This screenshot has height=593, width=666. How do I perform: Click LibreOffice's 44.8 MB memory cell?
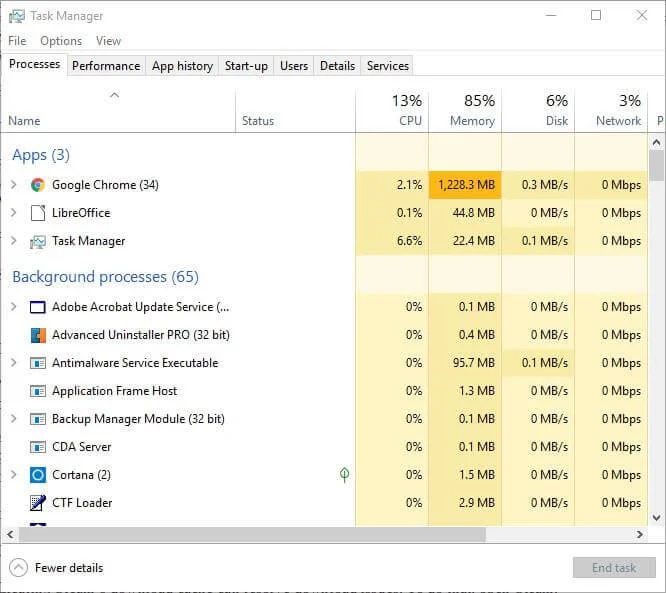465,212
